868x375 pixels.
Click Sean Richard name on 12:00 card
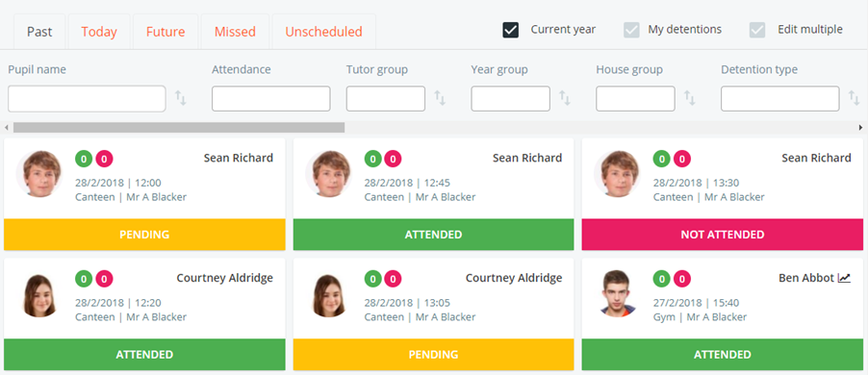pos(239,158)
